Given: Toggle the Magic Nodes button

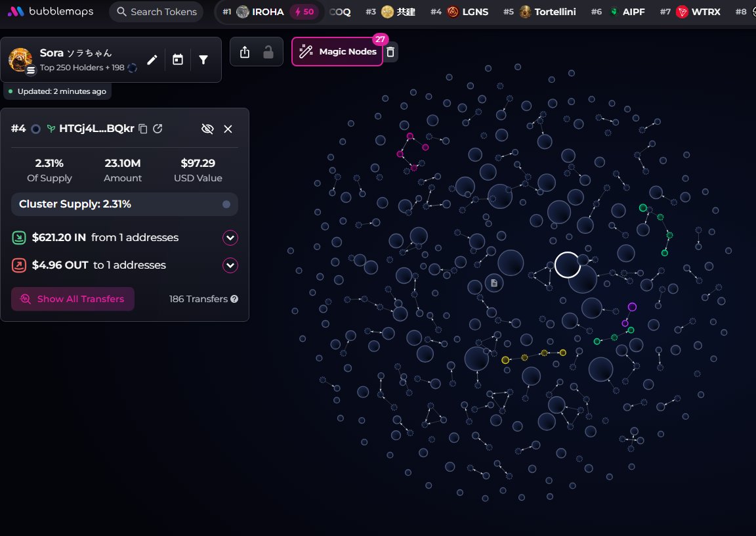Looking at the screenshot, I should click(x=337, y=52).
